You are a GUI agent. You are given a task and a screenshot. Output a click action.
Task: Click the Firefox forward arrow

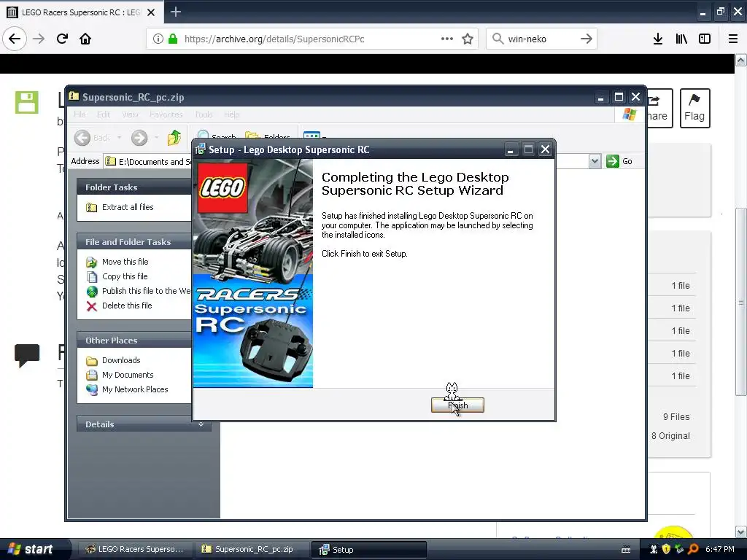pyautogui.click(x=39, y=39)
